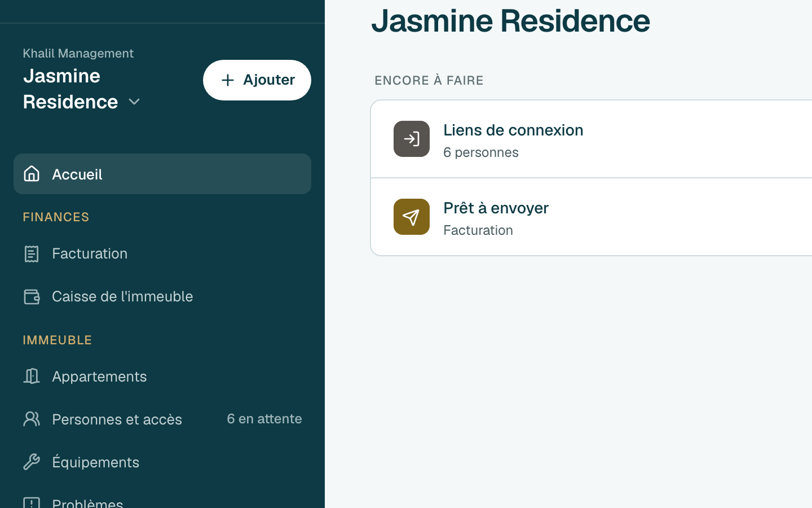
Task: Click the Facturation receipt icon
Action: pyautogui.click(x=32, y=254)
